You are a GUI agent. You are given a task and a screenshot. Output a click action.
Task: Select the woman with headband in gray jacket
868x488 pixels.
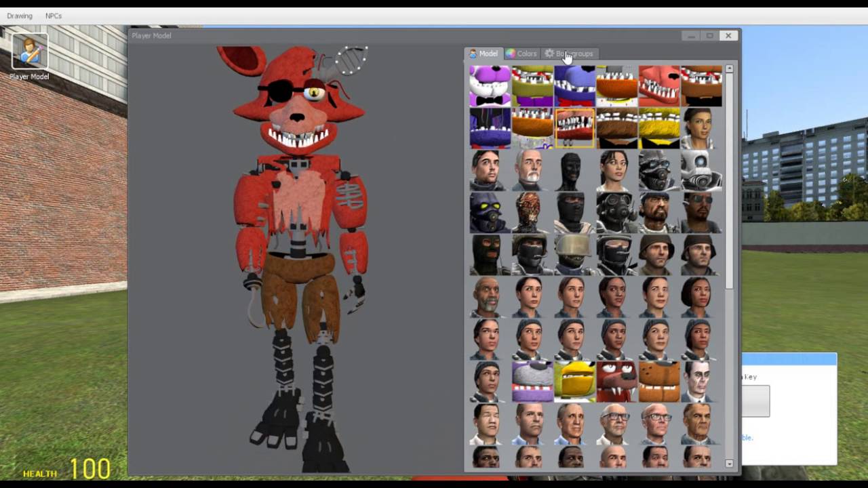pyautogui.click(x=701, y=128)
